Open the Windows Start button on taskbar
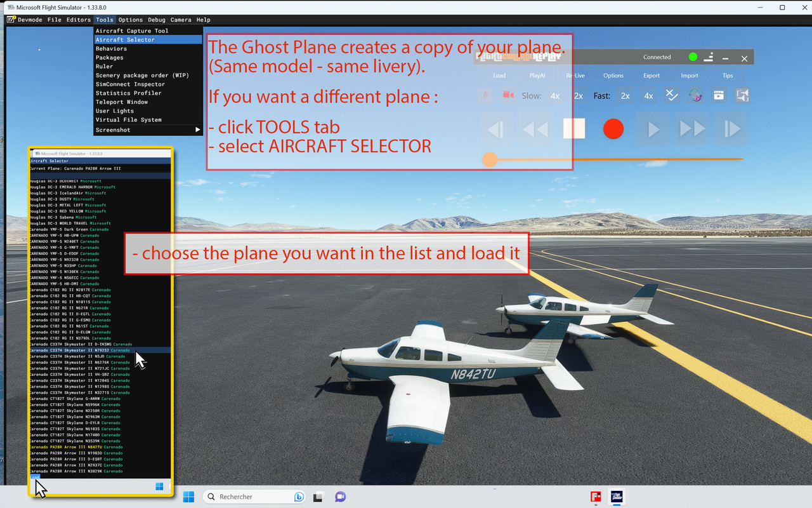 pyautogui.click(x=189, y=497)
